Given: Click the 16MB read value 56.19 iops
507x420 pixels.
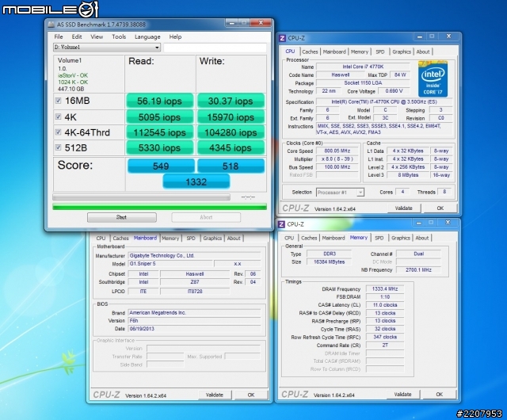Looking at the screenshot, I should click(x=160, y=101).
